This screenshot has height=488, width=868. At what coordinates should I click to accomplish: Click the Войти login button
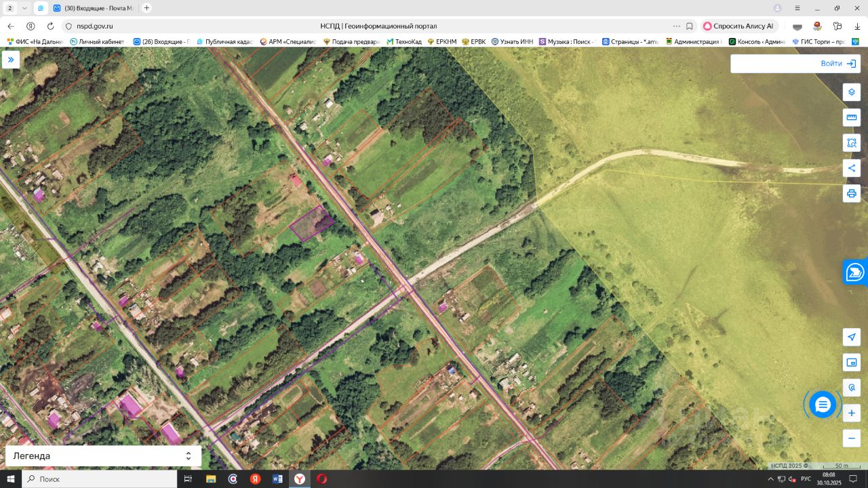[838, 64]
